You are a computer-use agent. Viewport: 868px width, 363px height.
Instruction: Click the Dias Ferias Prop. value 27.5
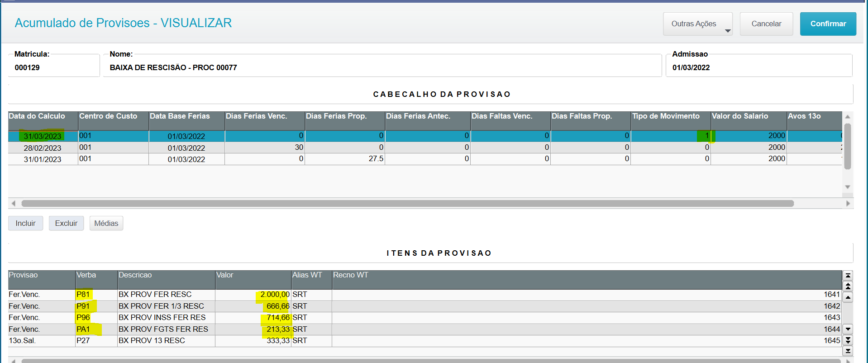[345, 159]
